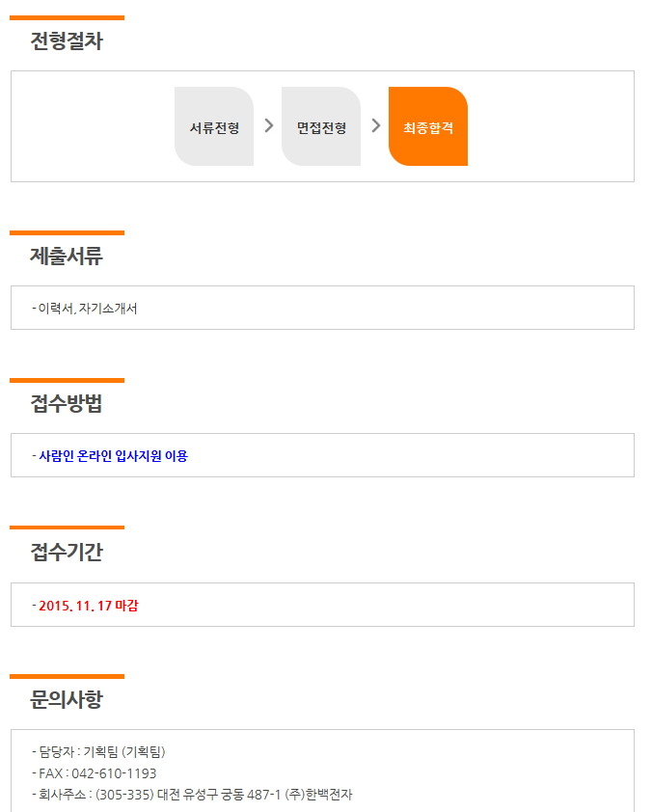
Task: Click the orange bar above 접수방법
Action: pyautogui.click(x=67, y=380)
